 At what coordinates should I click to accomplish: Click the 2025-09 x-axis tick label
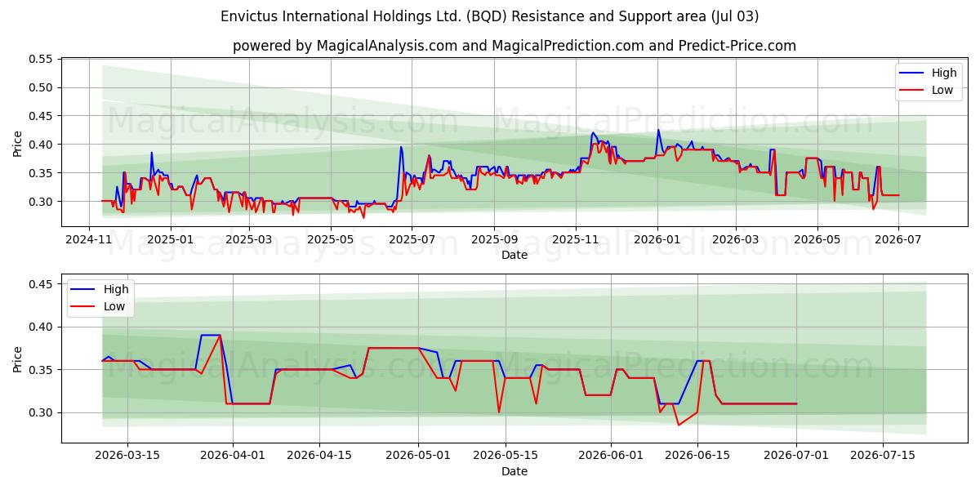494,239
